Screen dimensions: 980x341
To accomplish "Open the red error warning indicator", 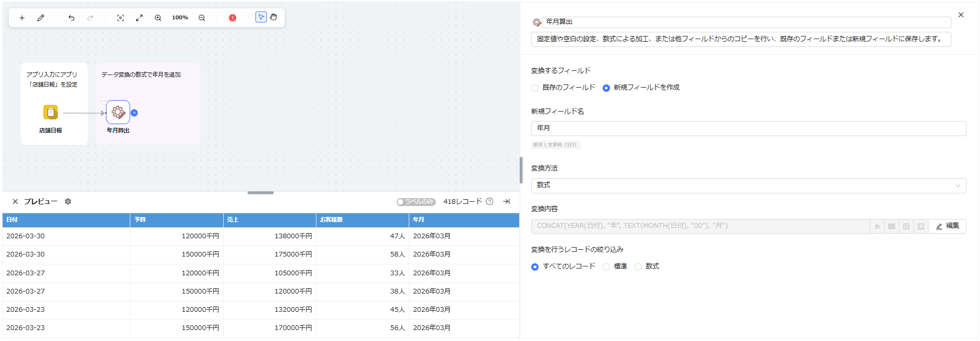I will (x=232, y=18).
